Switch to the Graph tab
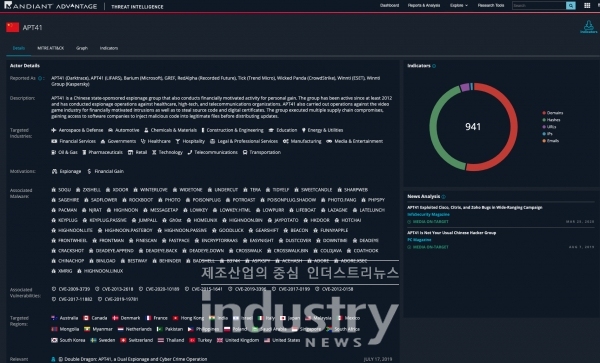 pyautogui.click(x=82, y=48)
